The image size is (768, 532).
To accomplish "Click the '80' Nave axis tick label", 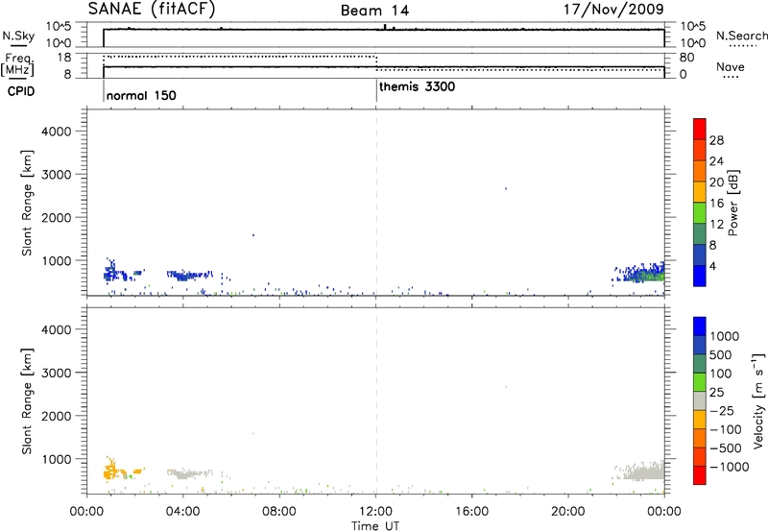I will pyautogui.click(x=686, y=58).
